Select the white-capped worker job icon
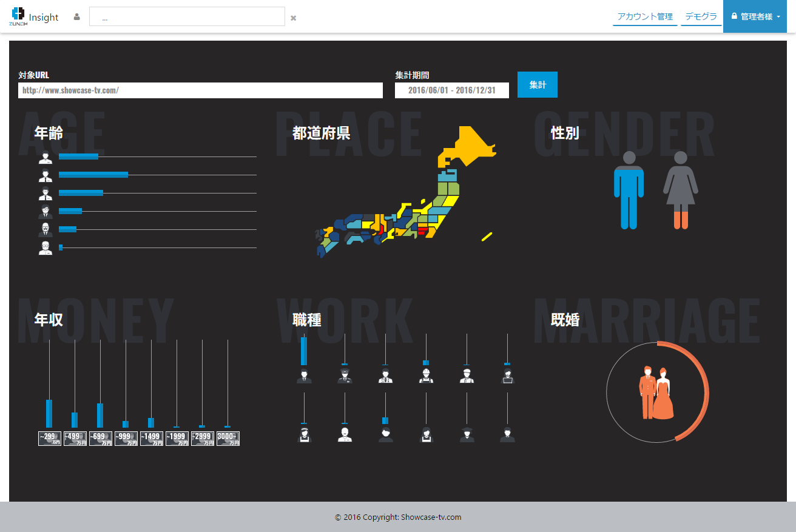 pyautogui.click(x=467, y=376)
